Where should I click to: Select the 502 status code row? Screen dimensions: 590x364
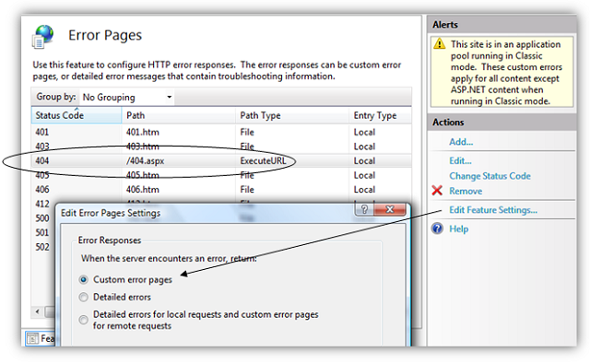tap(42, 247)
